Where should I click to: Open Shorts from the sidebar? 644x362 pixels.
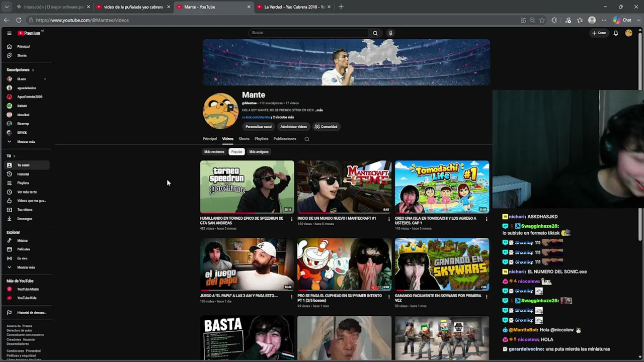(22, 55)
